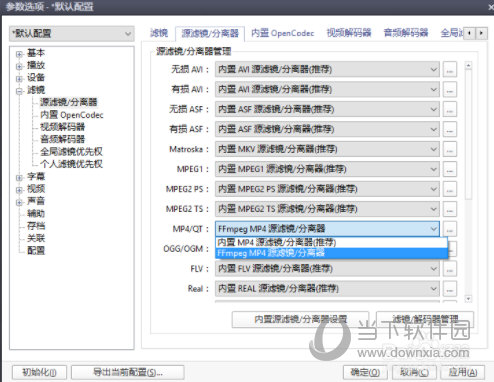Viewport: 494px width, 382px height.
Task: Expand the 基本 tree node
Action: (x=19, y=54)
